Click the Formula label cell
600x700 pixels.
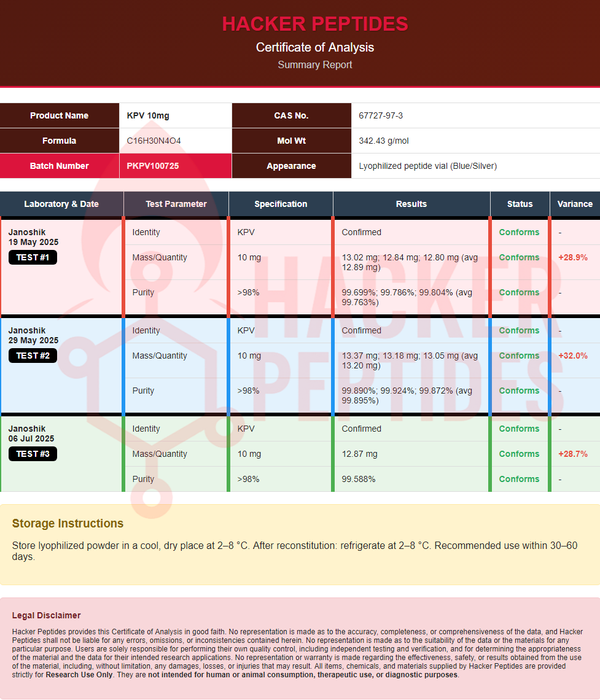60,141
